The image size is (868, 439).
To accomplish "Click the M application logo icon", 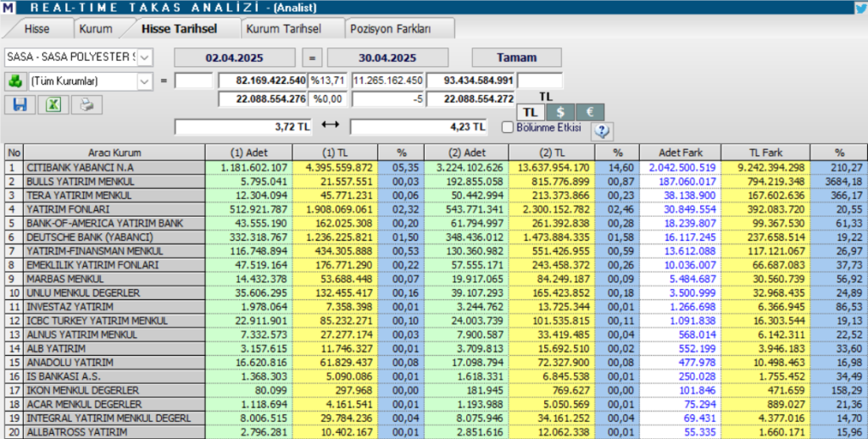I will click(8, 7).
